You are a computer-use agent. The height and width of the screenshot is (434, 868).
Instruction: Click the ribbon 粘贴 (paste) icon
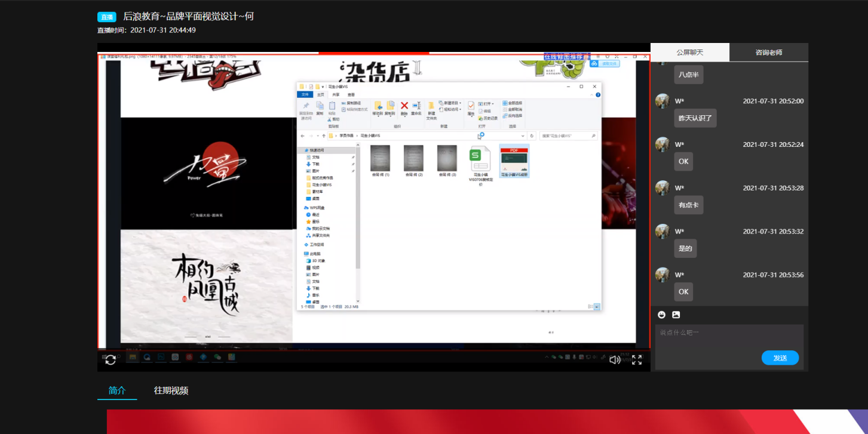click(x=332, y=106)
